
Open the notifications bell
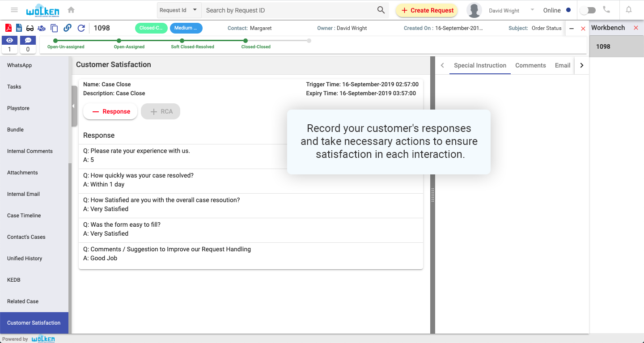[629, 10]
